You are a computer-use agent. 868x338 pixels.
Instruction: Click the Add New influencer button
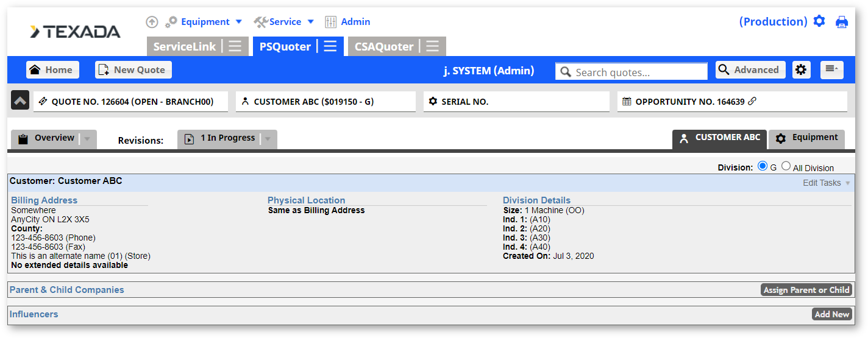click(x=832, y=314)
